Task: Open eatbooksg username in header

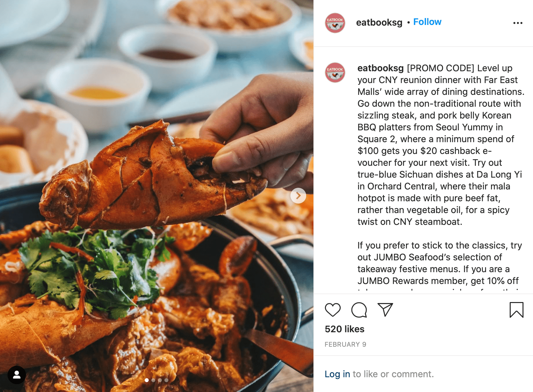Action: [379, 22]
